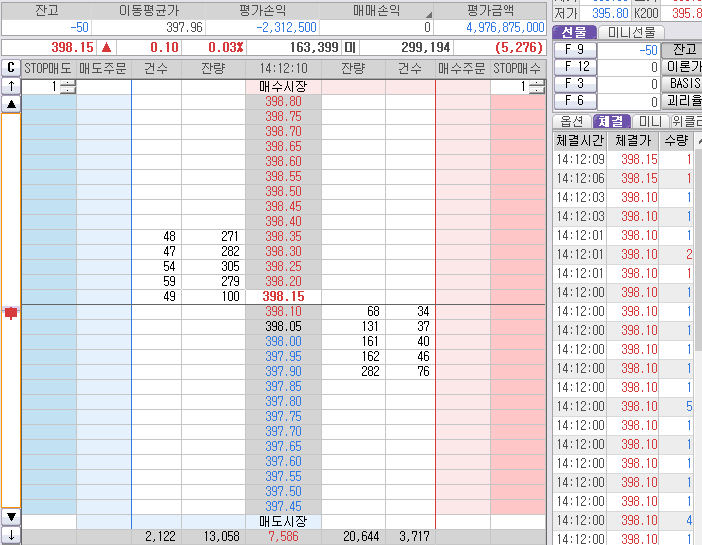The height and width of the screenshot is (545, 702).
Task: Click the 14:12:06 trade row
Action: (624, 178)
